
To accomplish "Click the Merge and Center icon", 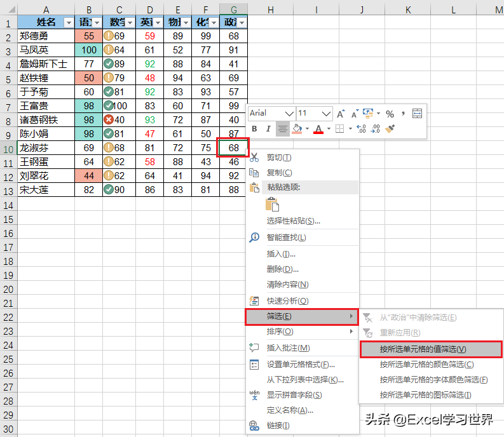I will pyautogui.click(x=417, y=114).
